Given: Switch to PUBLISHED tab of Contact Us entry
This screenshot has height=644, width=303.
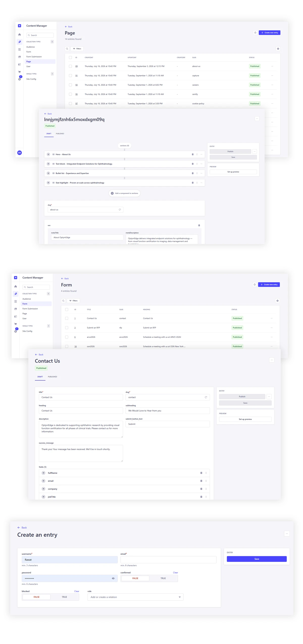Looking at the screenshot, I should (x=53, y=377).
